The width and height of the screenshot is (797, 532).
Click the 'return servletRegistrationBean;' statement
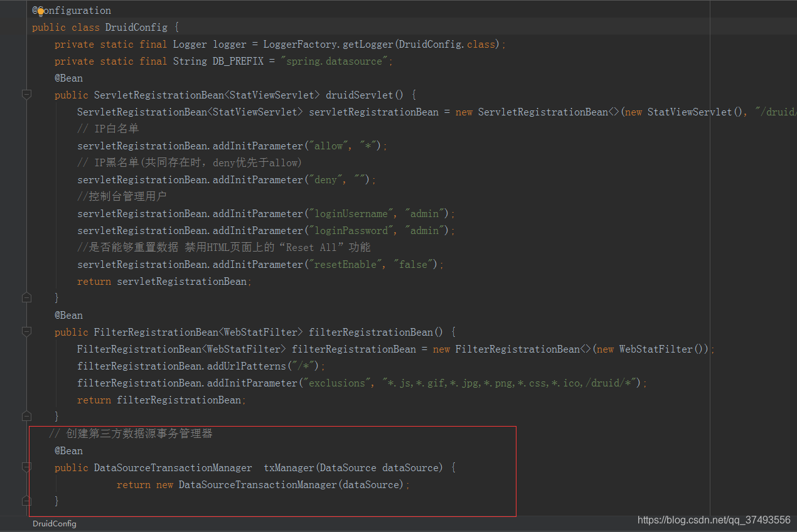coord(164,282)
